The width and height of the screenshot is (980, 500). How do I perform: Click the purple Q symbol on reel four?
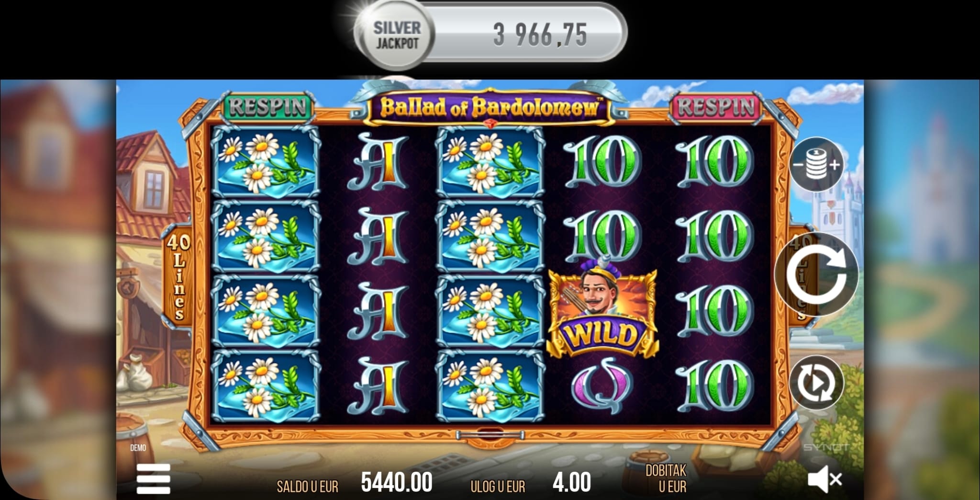point(602,386)
